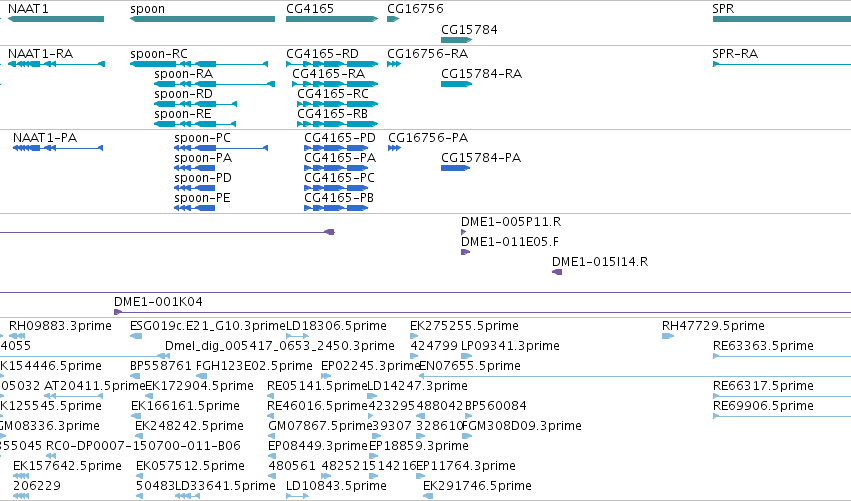851x501 pixels.
Task: Select the NAAT1-RA transcript label
Action: pyautogui.click(x=40, y=54)
